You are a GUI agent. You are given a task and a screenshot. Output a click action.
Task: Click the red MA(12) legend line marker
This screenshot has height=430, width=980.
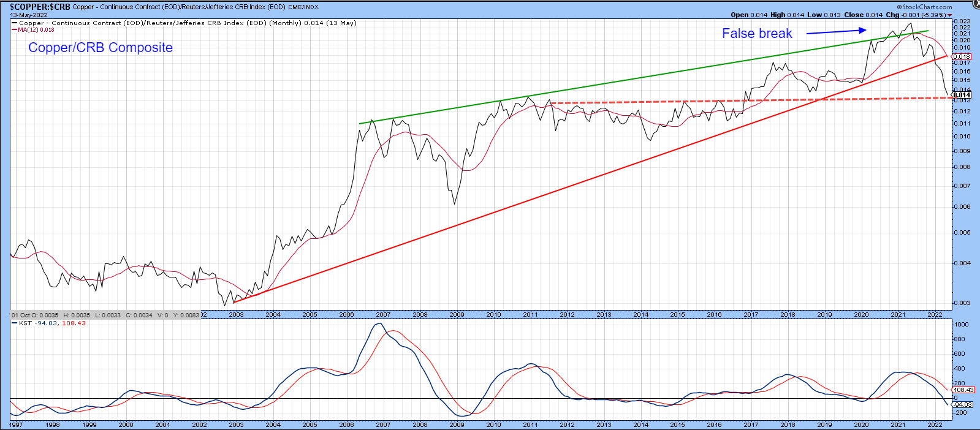point(15,29)
